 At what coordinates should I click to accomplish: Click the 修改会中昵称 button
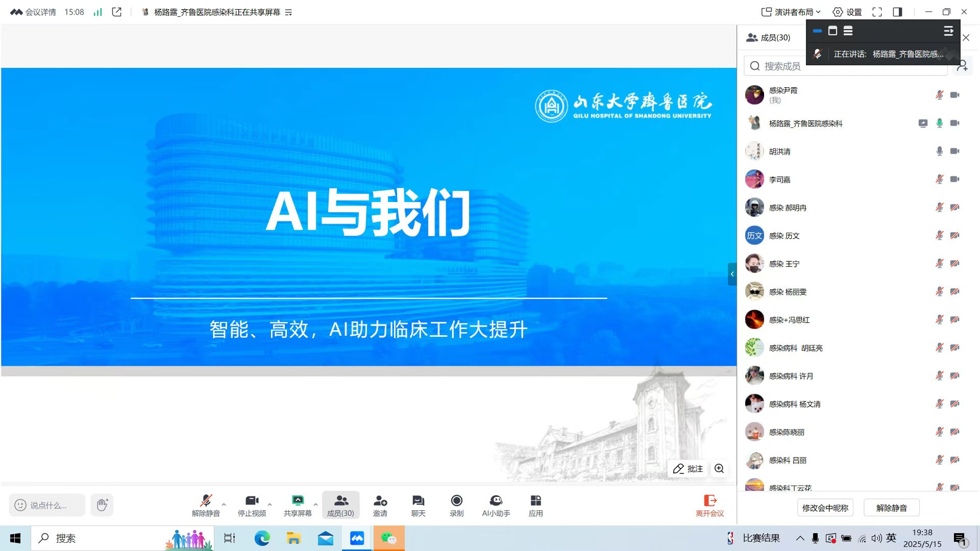825,508
